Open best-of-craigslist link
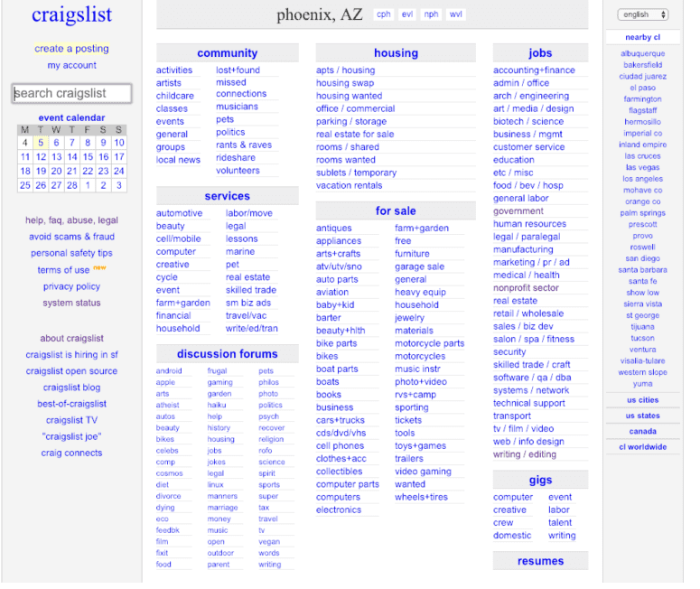The height and width of the screenshot is (589, 700). pos(71,404)
